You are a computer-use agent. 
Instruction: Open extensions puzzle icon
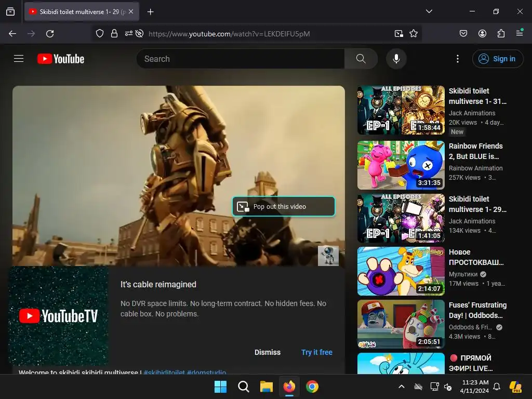pos(501,33)
